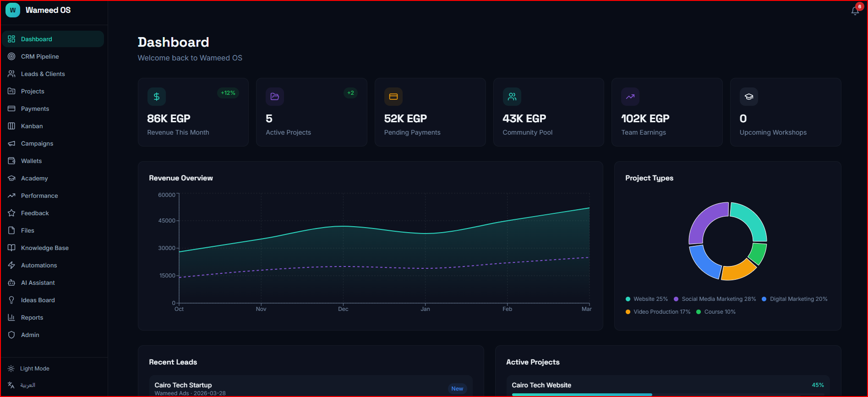Navigate to Payments

tap(53, 109)
